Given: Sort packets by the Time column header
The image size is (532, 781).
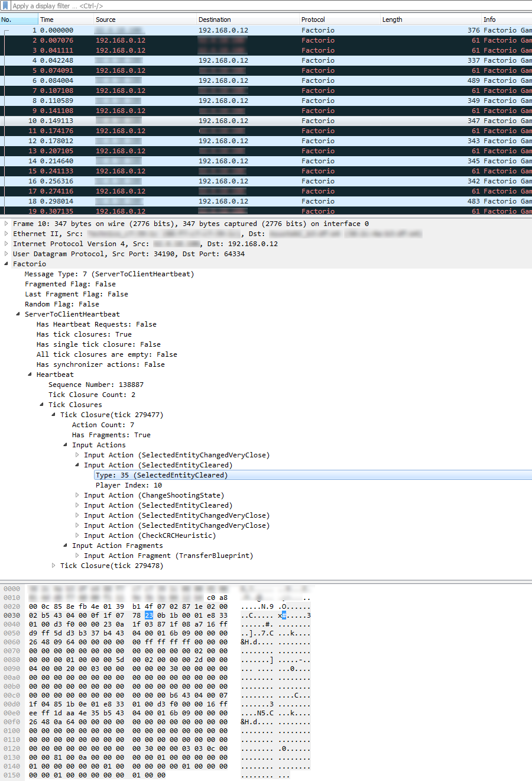Looking at the screenshot, I should tap(66, 20).
